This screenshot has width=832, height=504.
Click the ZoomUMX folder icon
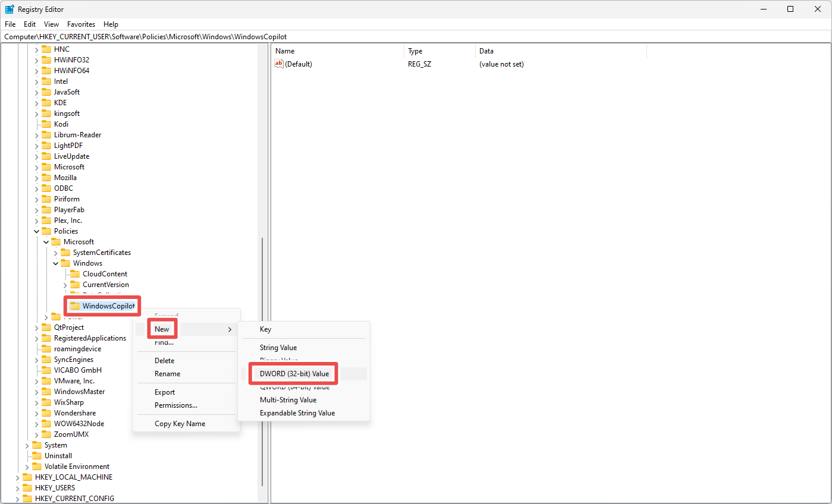click(x=46, y=434)
